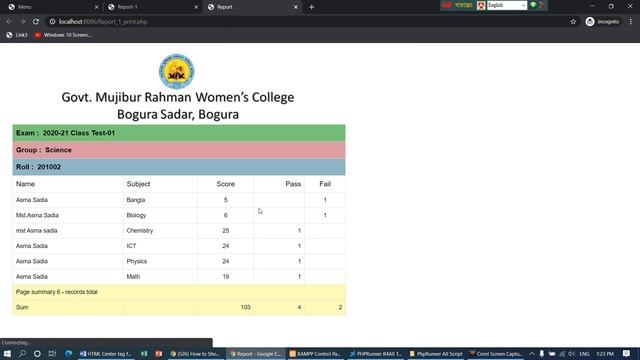Image resolution: width=640 pixels, height=360 pixels.
Task: Open Cortana from the taskbar
Action: [x=37, y=353]
